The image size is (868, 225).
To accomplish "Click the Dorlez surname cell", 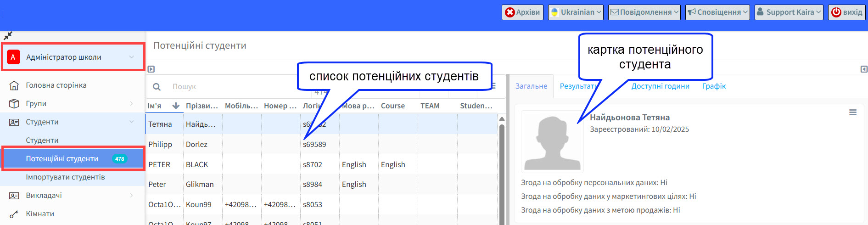I will click(x=196, y=144).
